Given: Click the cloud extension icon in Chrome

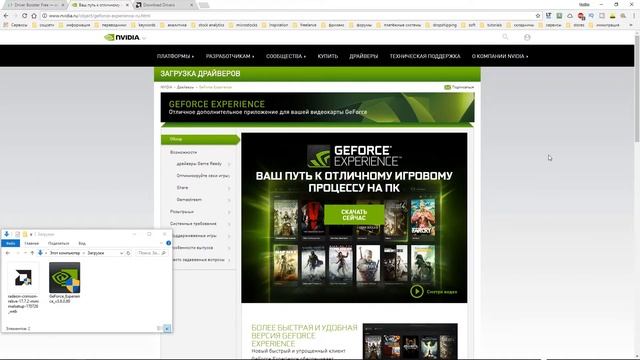Looking at the screenshot, I should tap(570, 16).
